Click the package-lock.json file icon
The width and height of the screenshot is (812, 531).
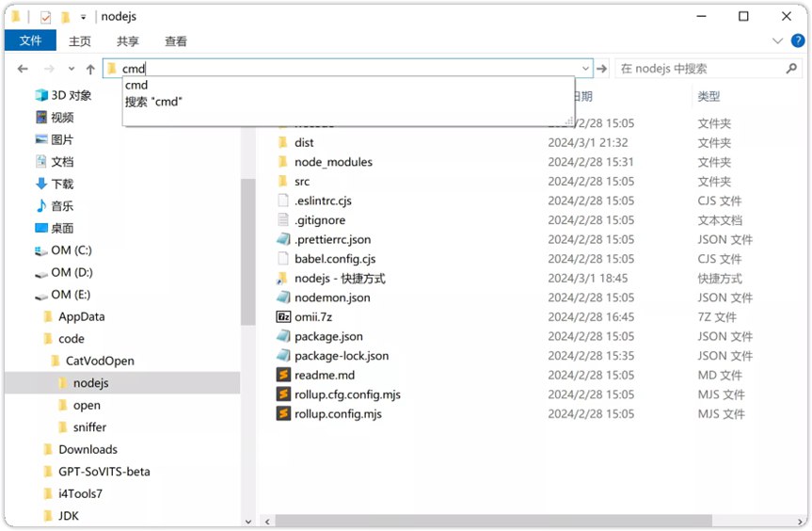click(x=283, y=356)
